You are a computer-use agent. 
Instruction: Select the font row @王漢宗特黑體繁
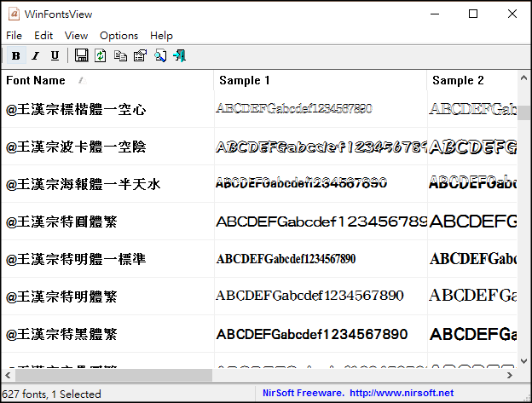click(259, 334)
